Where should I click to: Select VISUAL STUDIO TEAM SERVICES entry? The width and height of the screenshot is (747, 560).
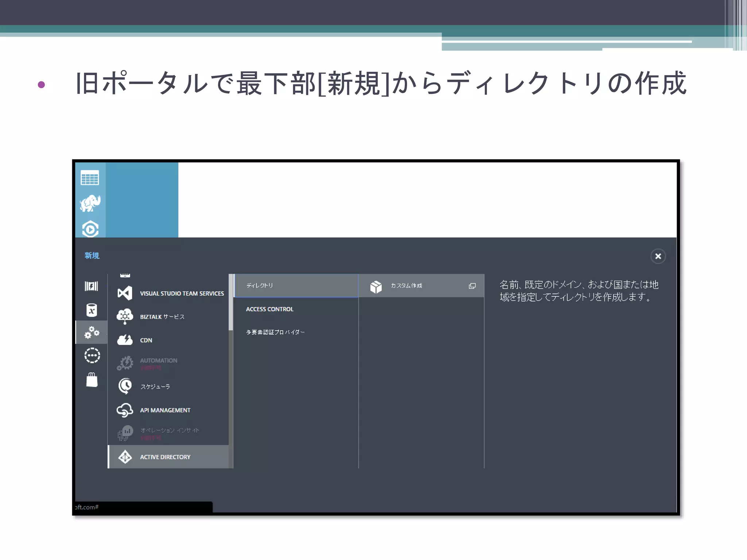coord(169,293)
